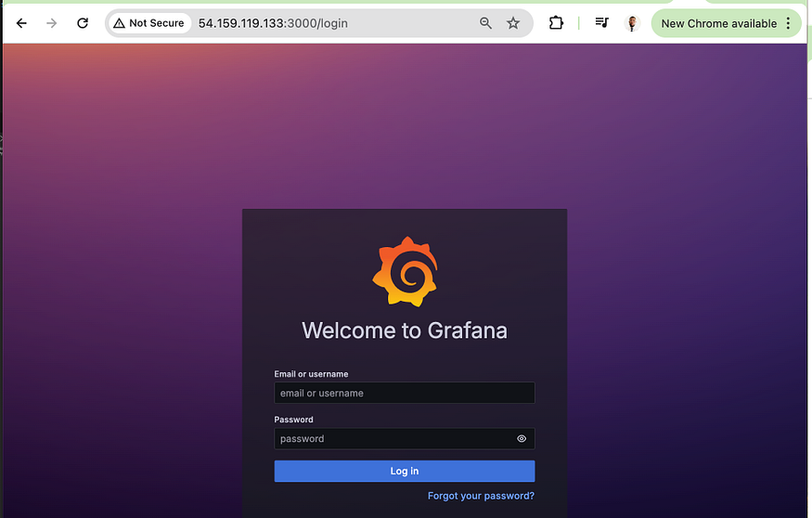Click the Grafana logo
Viewport: 812px width, 518px height.
tap(405, 271)
